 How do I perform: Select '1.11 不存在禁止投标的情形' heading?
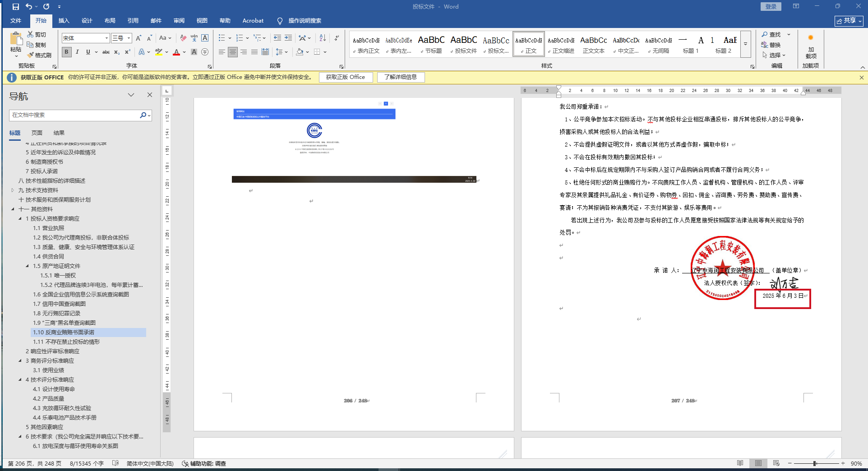66,342
